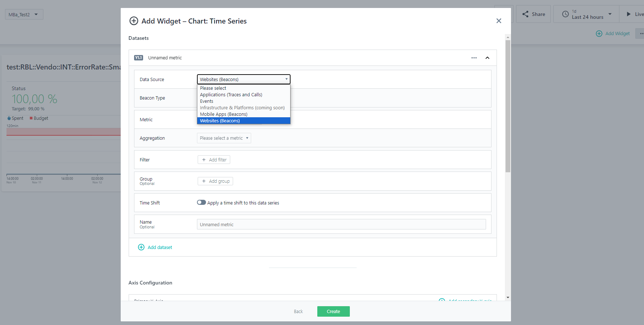Open the Aggregation dropdown
Viewport: 644px width, 325px height.
click(224, 138)
